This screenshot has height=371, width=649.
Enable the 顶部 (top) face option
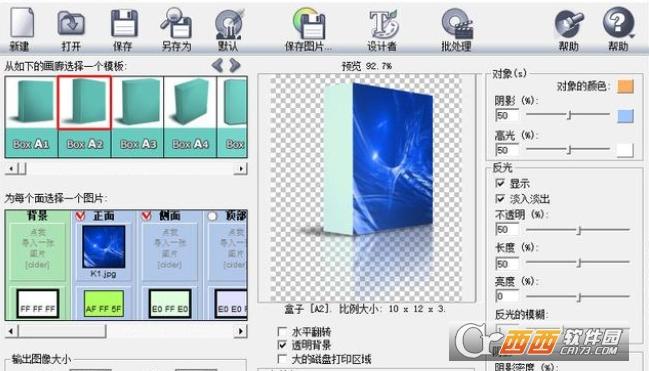pos(212,216)
